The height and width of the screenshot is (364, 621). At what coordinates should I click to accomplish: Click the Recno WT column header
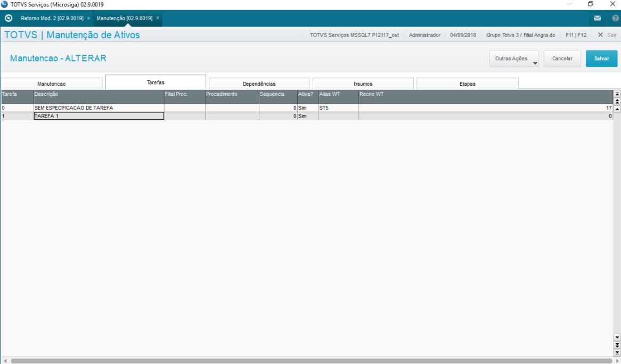pyautogui.click(x=486, y=97)
